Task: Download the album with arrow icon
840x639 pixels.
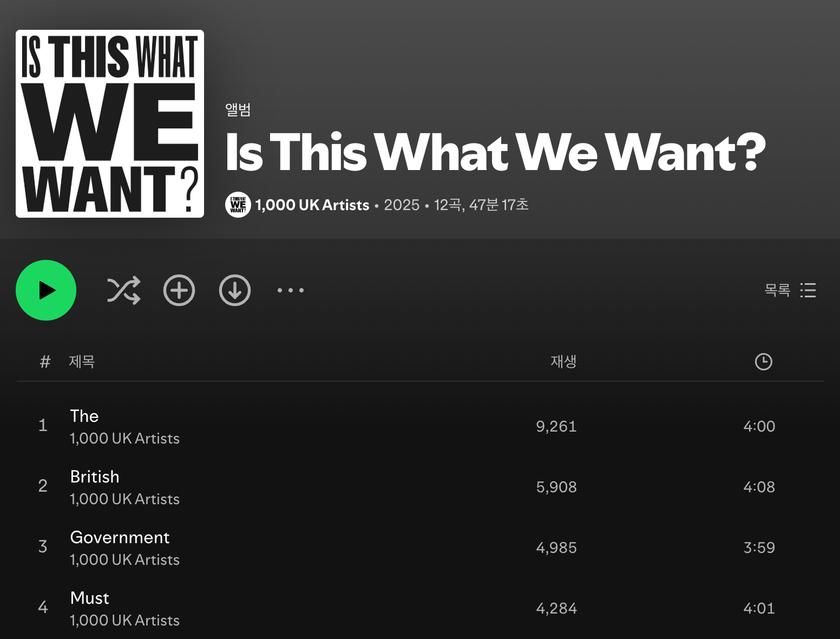Action: 235,290
